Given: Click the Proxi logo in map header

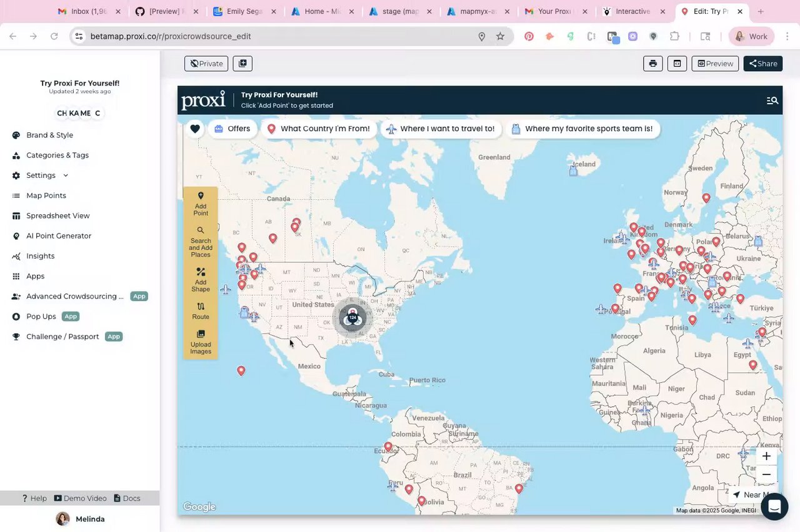Looking at the screenshot, I should [203, 100].
